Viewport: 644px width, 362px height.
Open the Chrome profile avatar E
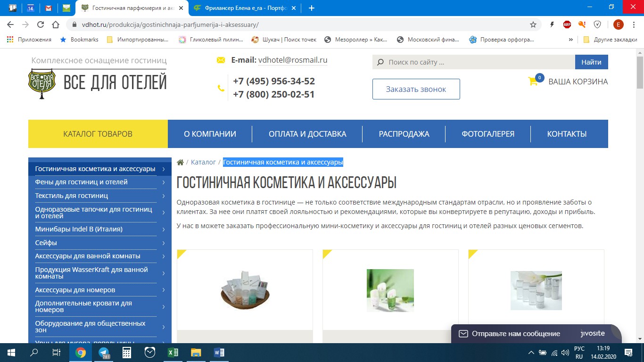coord(618,25)
